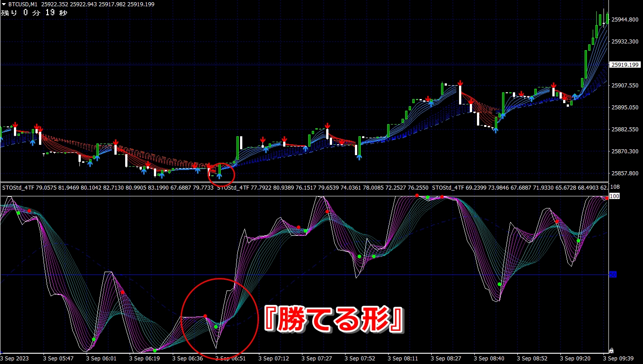Click the red dot at the oscillator's far right edge

click(x=607, y=198)
